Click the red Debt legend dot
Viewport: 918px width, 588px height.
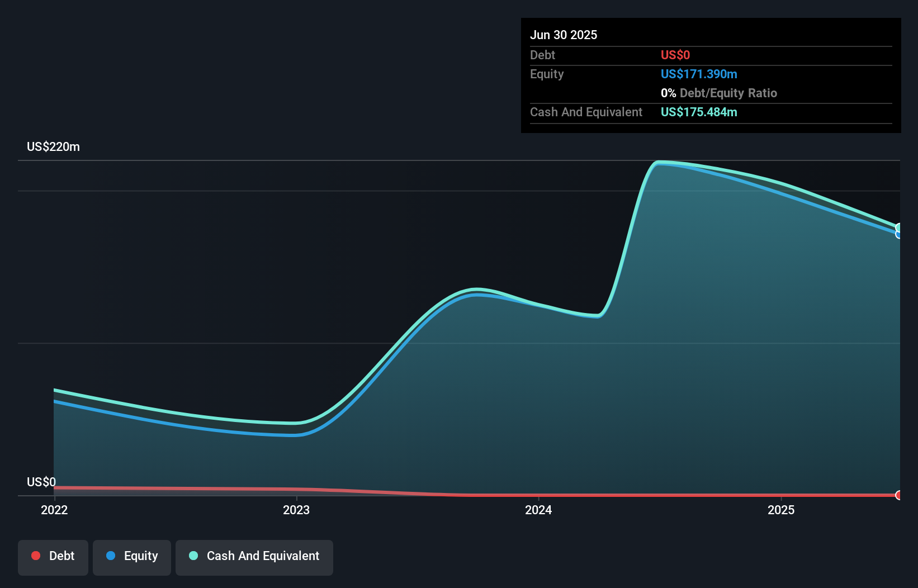(36, 556)
